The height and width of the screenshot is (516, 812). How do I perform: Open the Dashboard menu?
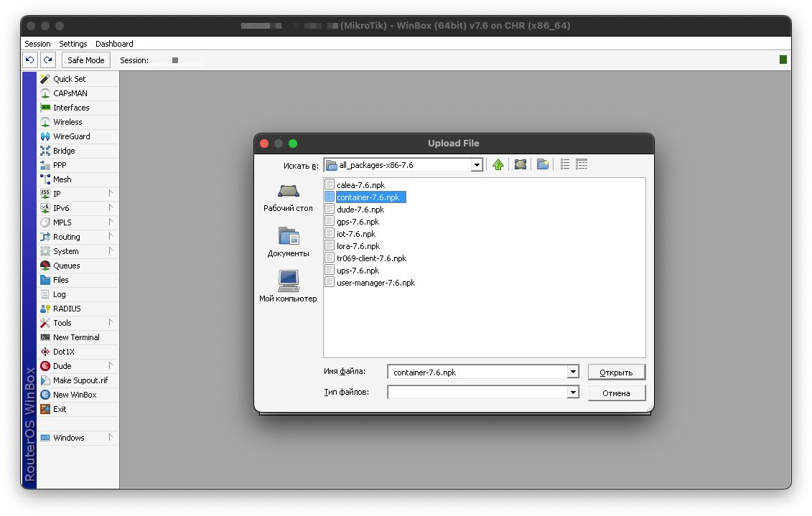pyautogui.click(x=114, y=43)
